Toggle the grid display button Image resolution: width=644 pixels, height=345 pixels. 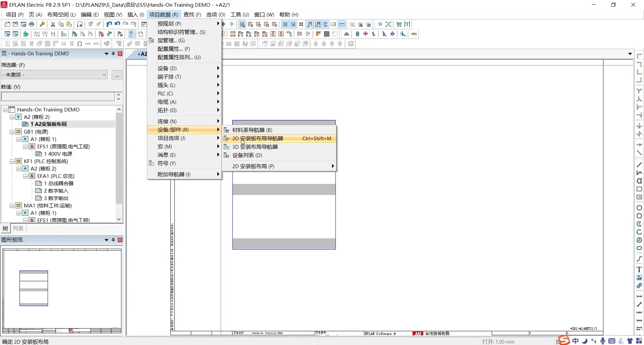(x=285, y=24)
